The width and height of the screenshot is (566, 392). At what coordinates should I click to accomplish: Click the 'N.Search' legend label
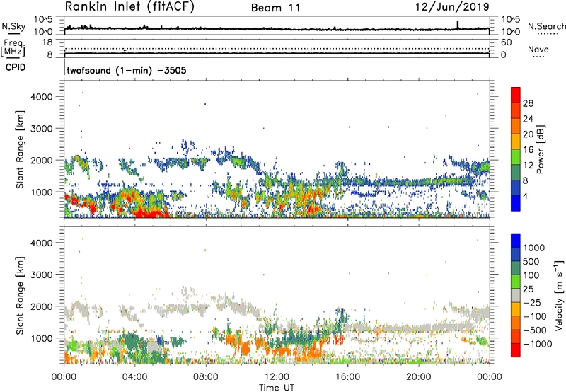(546, 26)
